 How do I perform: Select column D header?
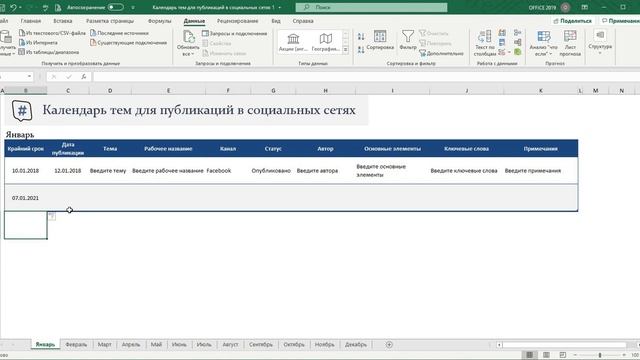tap(110, 91)
